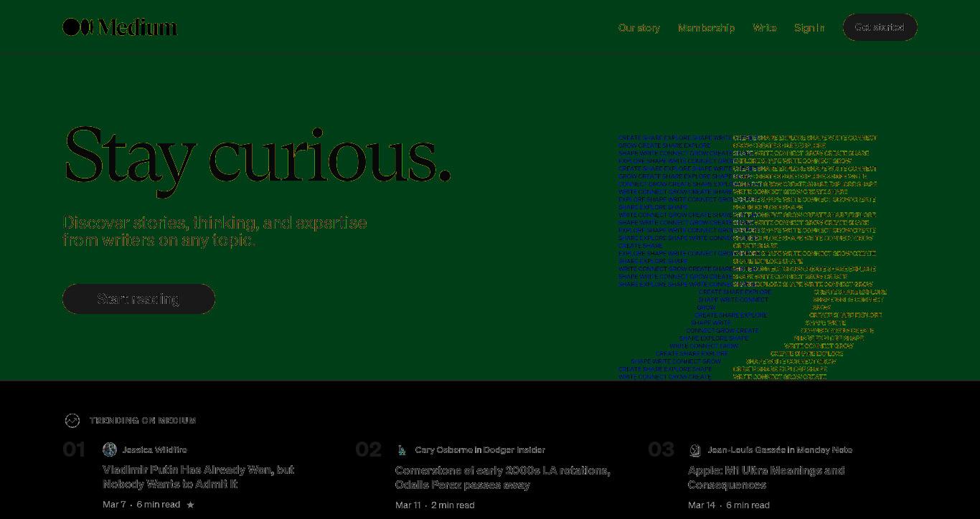The height and width of the screenshot is (519, 980).
Task: Click the Trending on Medium heading
Action: point(143,421)
